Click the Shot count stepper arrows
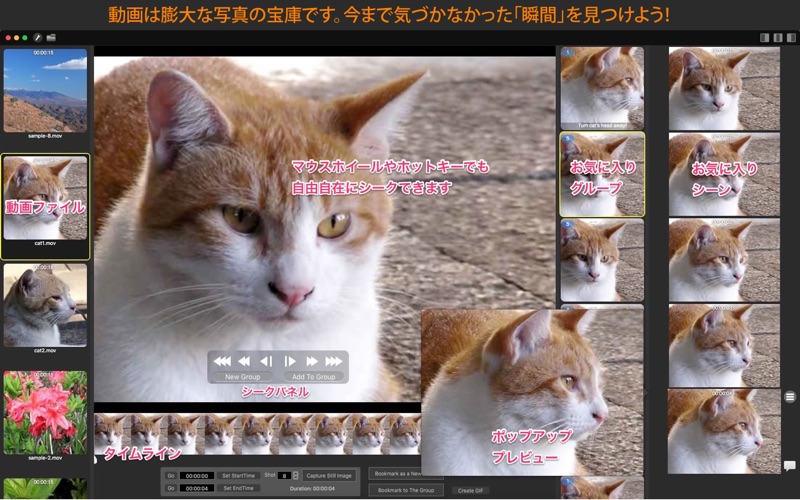Viewport: 800px width, 500px height. [295, 476]
